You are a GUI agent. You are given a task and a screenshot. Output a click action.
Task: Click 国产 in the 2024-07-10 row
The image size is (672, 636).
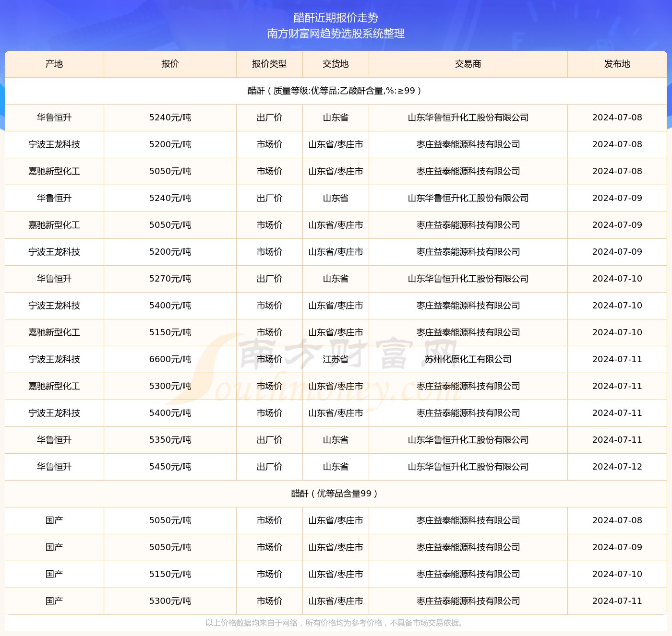[x=54, y=574]
